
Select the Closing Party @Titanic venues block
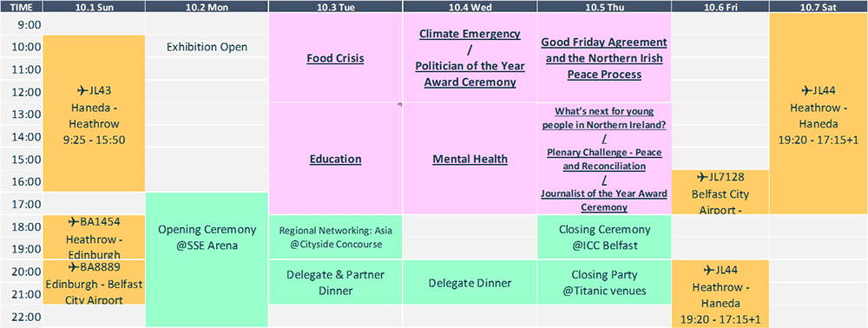coord(604,282)
